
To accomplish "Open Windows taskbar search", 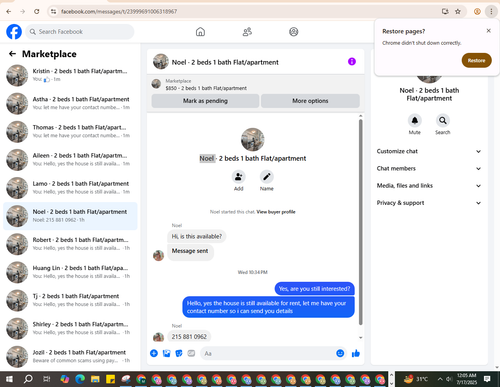I will (x=28, y=379).
